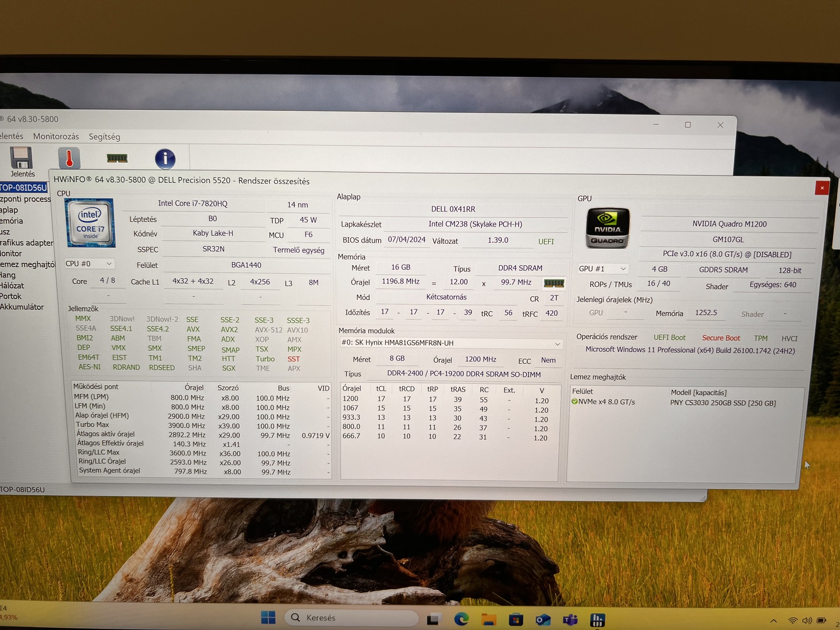Click the GPU name NVIDIA Quadro M1200
This screenshot has width=840, height=630.
(x=729, y=224)
